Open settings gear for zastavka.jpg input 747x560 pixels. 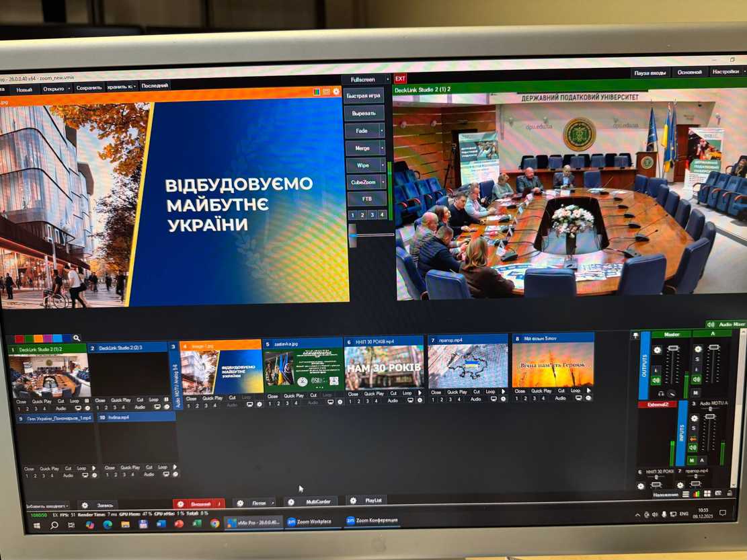click(x=340, y=402)
